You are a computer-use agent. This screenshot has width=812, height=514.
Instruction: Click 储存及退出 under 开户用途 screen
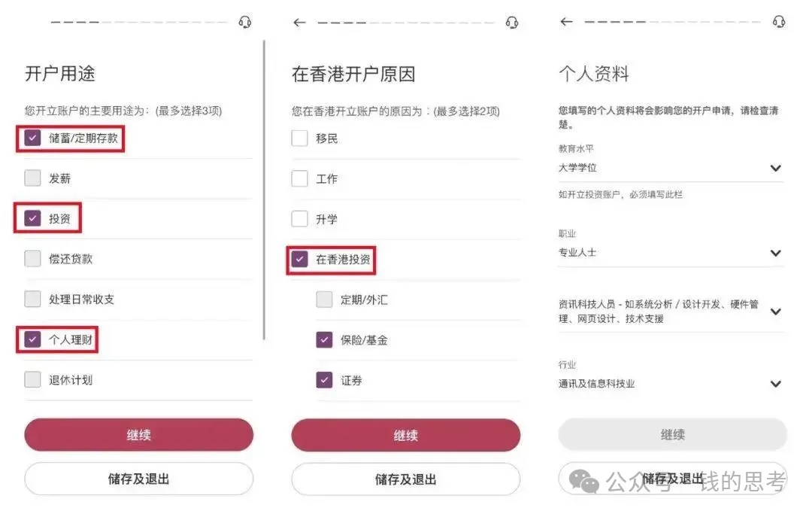(x=139, y=479)
